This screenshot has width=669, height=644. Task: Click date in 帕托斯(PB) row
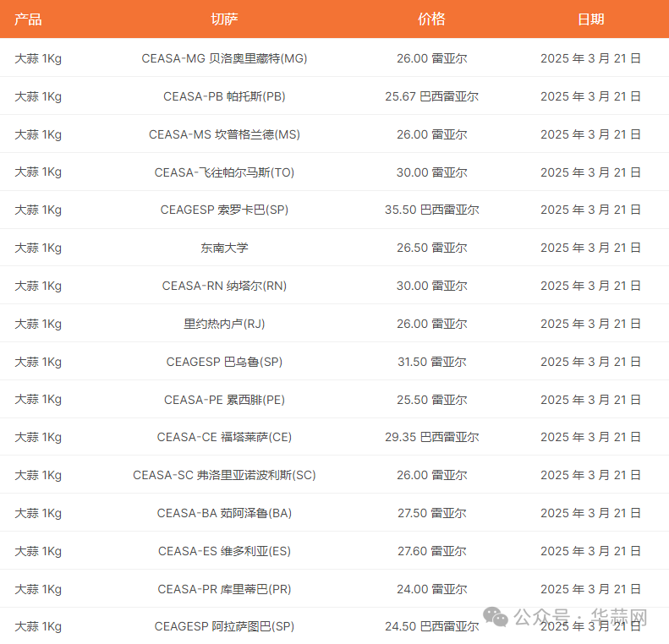tap(590, 96)
